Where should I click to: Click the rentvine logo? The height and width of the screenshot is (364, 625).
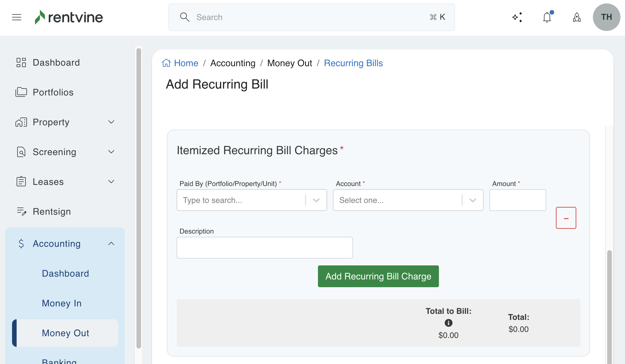[x=69, y=17]
